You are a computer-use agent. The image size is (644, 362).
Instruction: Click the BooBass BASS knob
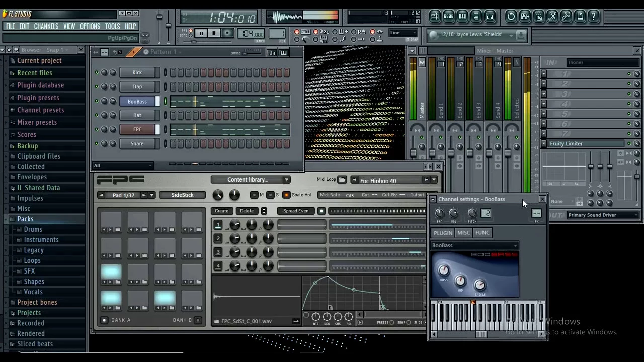tap(443, 270)
